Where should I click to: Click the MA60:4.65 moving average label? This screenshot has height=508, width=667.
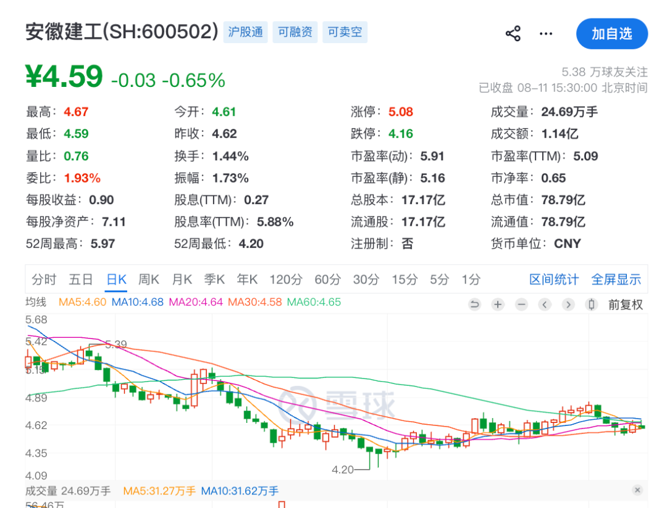(x=314, y=302)
